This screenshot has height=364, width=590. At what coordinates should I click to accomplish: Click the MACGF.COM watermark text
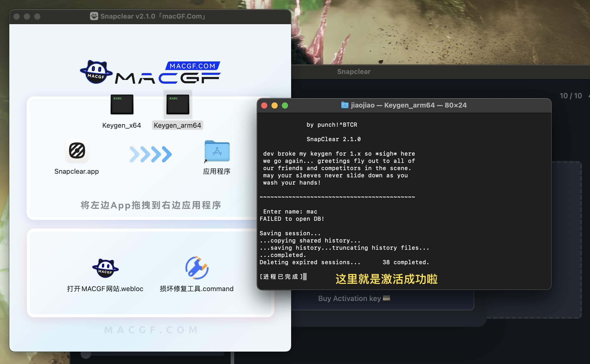pyautogui.click(x=151, y=329)
